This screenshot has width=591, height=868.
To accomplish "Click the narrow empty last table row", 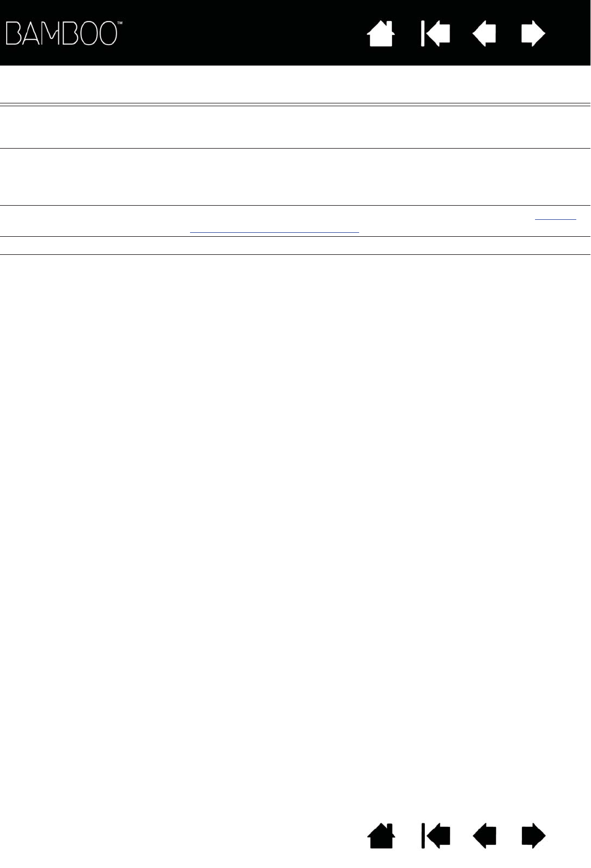I will pyautogui.click(x=295, y=246).
